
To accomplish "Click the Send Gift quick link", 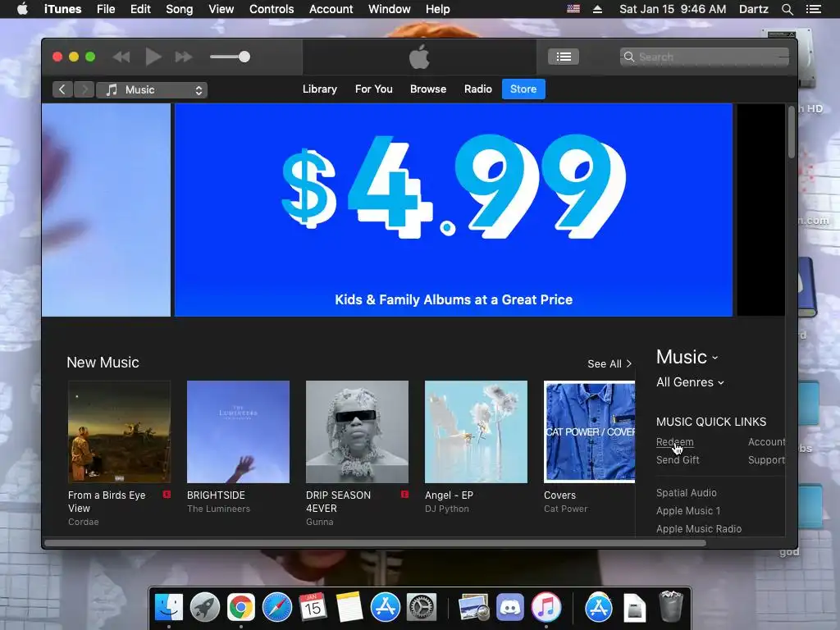I will [x=678, y=460].
